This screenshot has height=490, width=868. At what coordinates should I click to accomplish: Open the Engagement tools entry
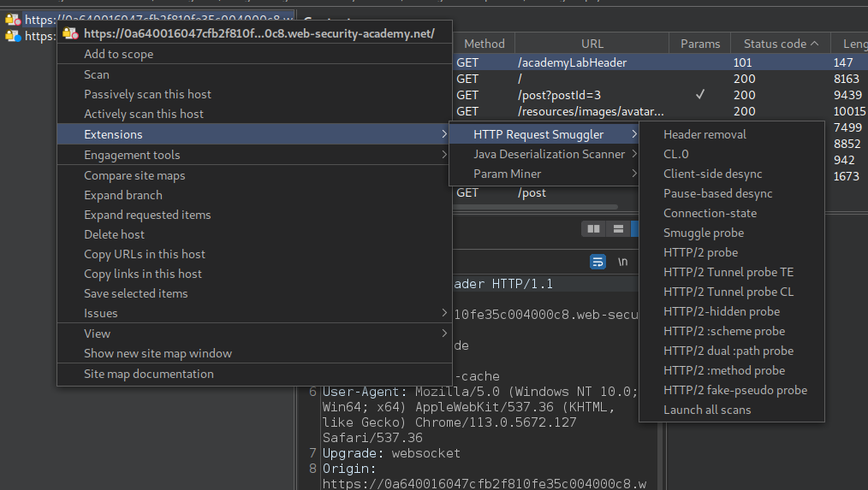point(254,155)
